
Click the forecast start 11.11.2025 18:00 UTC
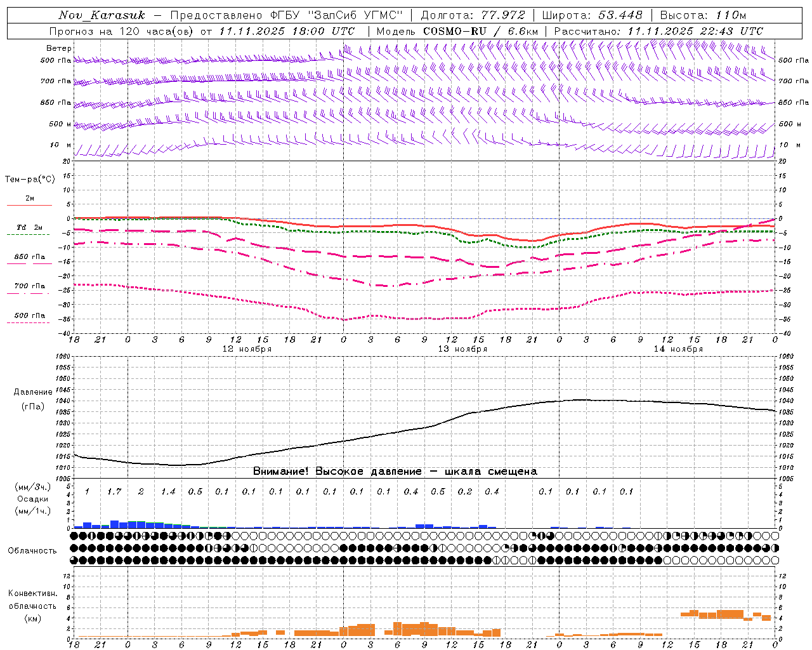tap(287, 31)
